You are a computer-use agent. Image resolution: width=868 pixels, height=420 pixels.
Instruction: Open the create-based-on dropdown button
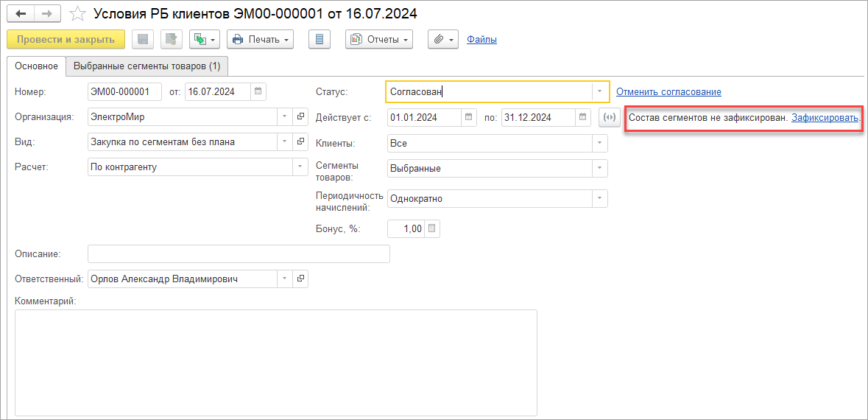click(205, 39)
